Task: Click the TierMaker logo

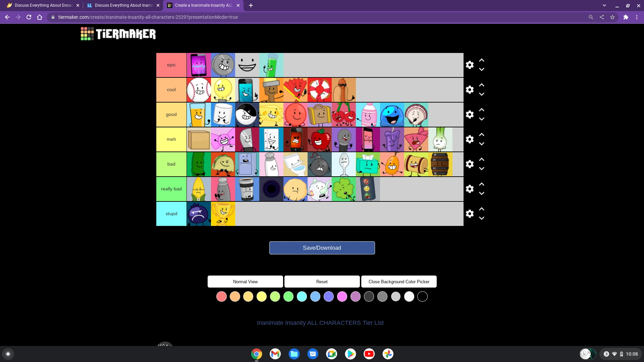Action: (x=118, y=34)
